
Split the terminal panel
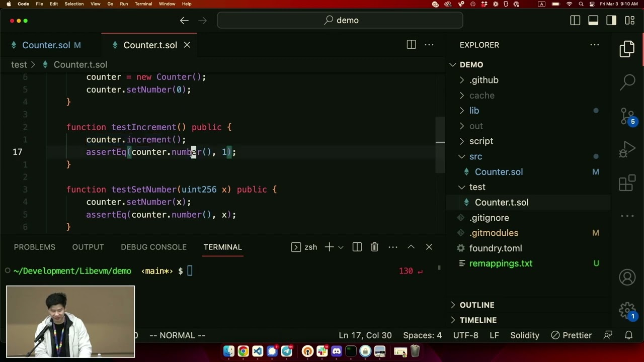pyautogui.click(x=357, y=247)
